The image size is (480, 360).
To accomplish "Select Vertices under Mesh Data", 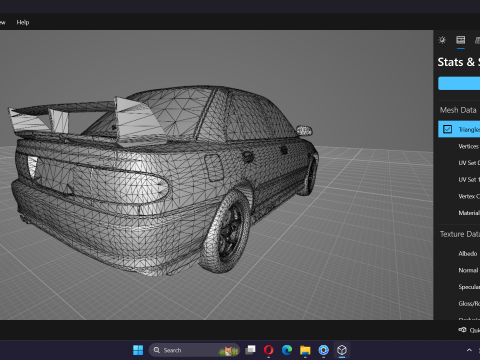I will point(469,146).
